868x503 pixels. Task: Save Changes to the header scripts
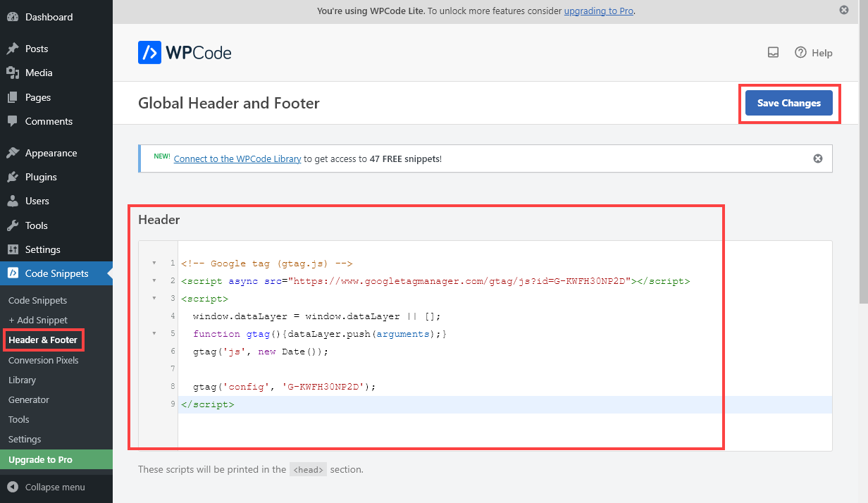(788, 102)
